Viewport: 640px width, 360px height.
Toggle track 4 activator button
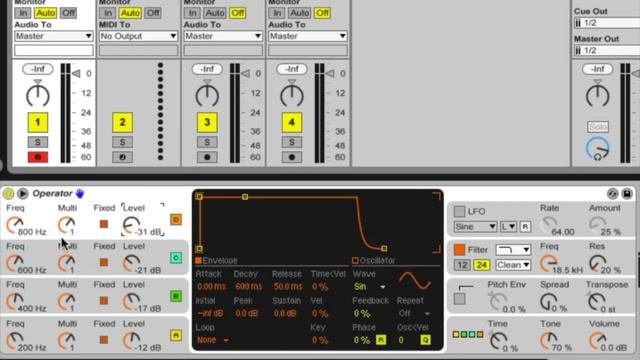click(291, 122)
